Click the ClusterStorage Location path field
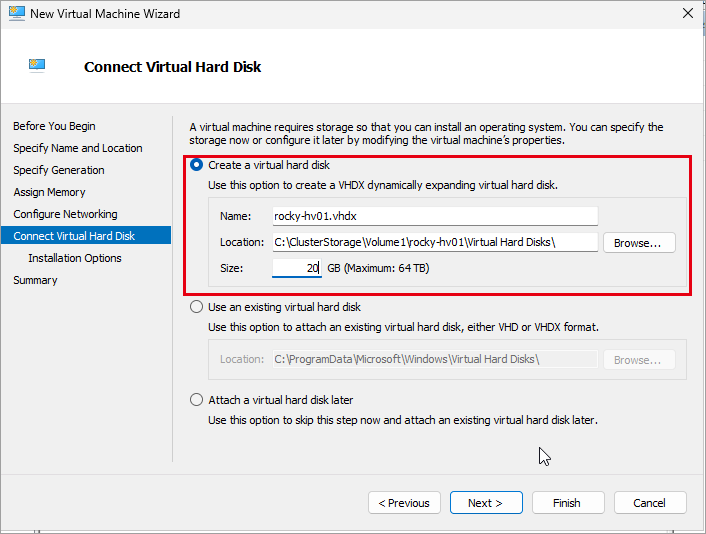The image size is (706, 534). [x=435, y=242]
